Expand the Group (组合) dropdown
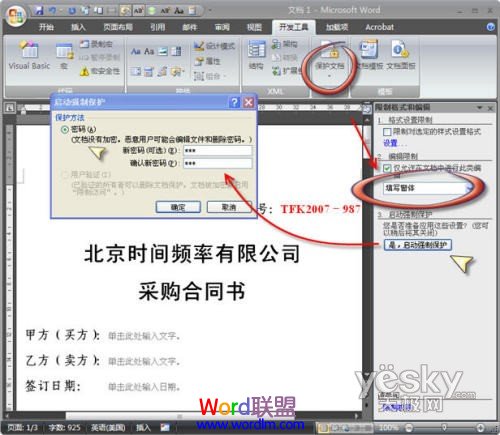500x435 pixels. tap(210, 76)
